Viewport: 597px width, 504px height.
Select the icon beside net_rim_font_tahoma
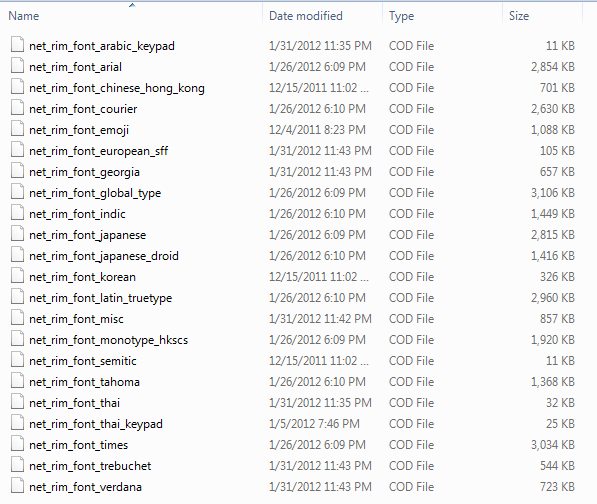(x=18, y=381)
